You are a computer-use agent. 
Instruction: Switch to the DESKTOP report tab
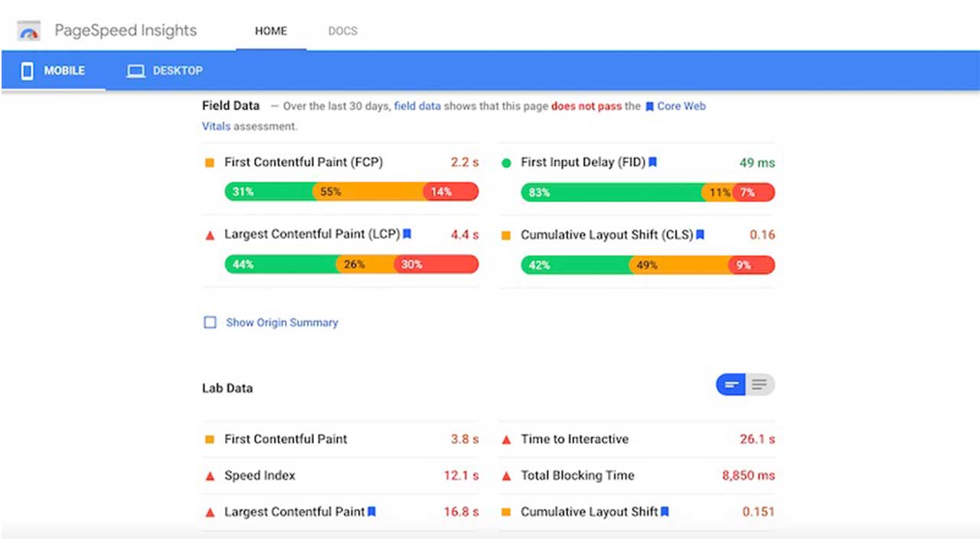pos(165,71)
